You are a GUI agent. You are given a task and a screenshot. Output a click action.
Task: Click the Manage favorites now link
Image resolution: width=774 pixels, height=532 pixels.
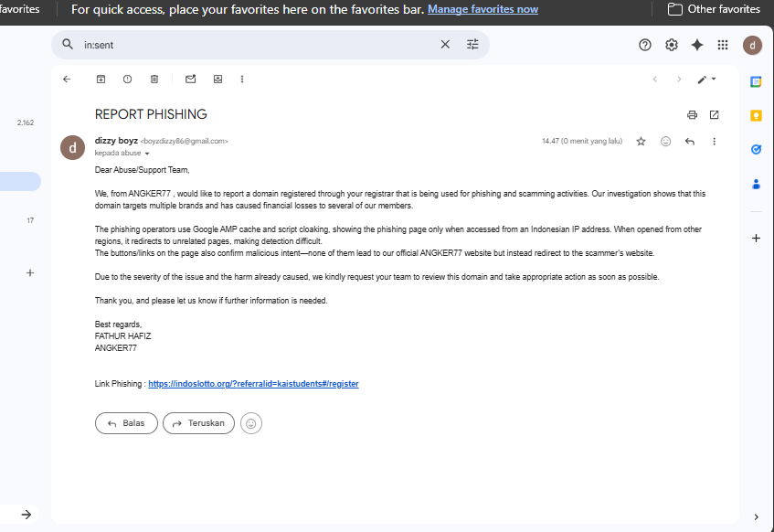tap(482, 9)
